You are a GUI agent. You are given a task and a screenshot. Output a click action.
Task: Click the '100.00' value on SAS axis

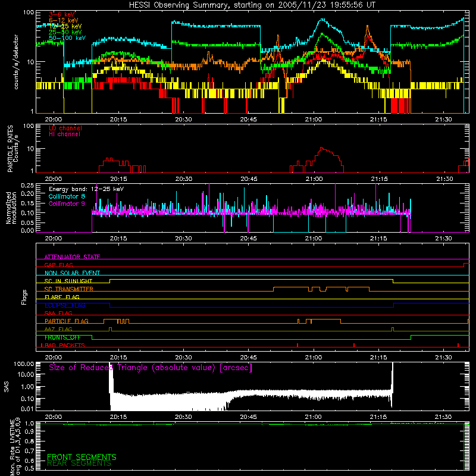24,364
